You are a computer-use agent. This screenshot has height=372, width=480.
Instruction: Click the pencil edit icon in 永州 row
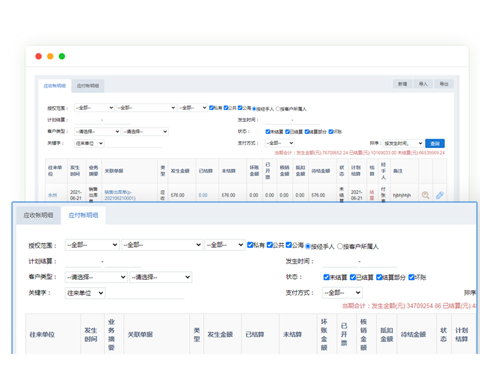440,195
